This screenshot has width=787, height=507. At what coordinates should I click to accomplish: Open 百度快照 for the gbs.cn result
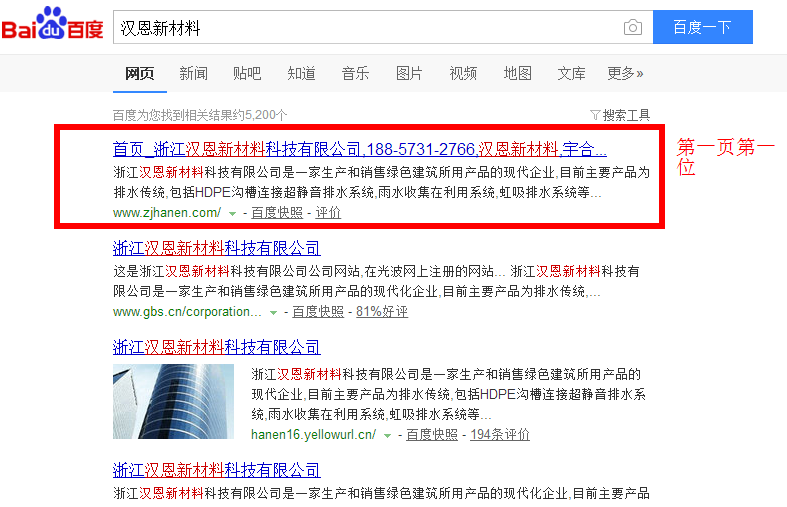pos(318,312)
